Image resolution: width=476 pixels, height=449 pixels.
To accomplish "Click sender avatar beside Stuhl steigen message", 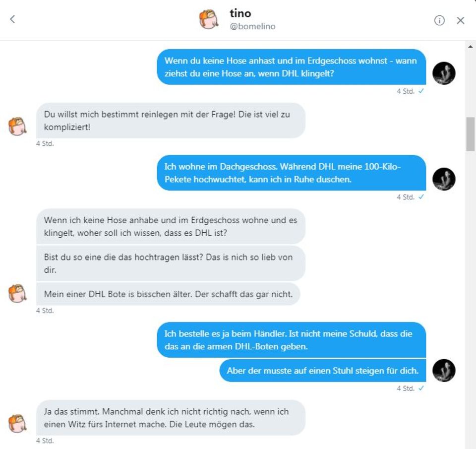I will [444, 370].
